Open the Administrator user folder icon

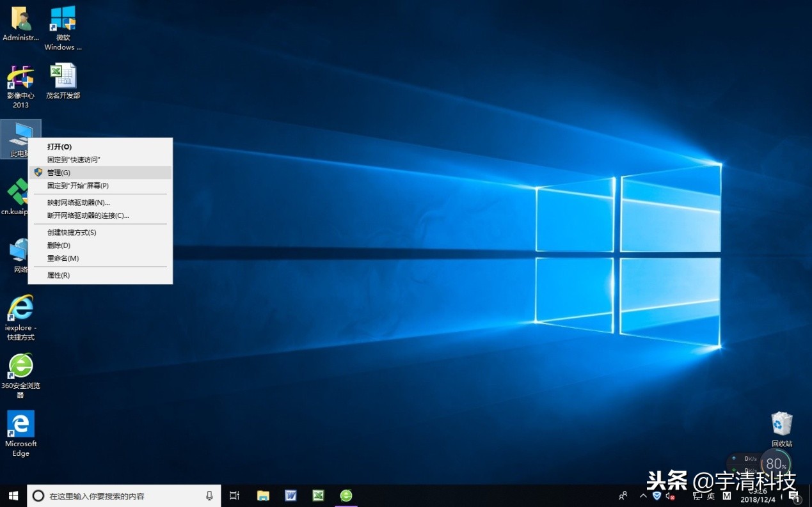[x=20, y=19]
